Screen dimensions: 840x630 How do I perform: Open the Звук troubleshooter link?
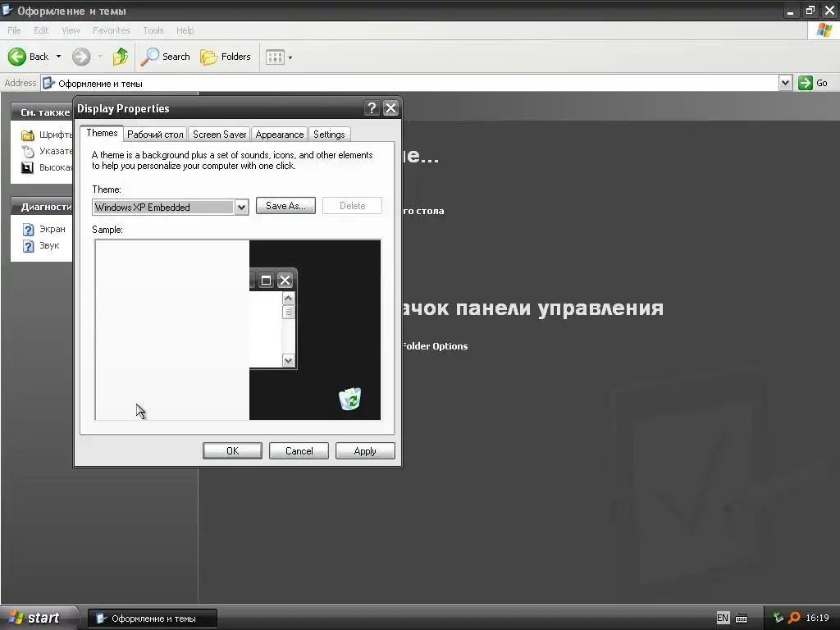(x=49, y=245)
